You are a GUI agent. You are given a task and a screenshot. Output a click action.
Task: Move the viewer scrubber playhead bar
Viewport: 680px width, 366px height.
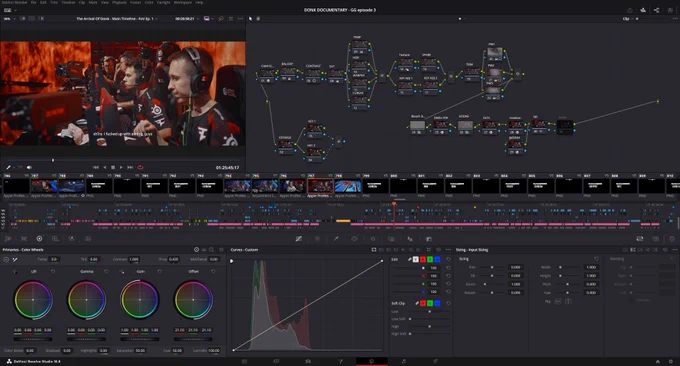[53, 160]
